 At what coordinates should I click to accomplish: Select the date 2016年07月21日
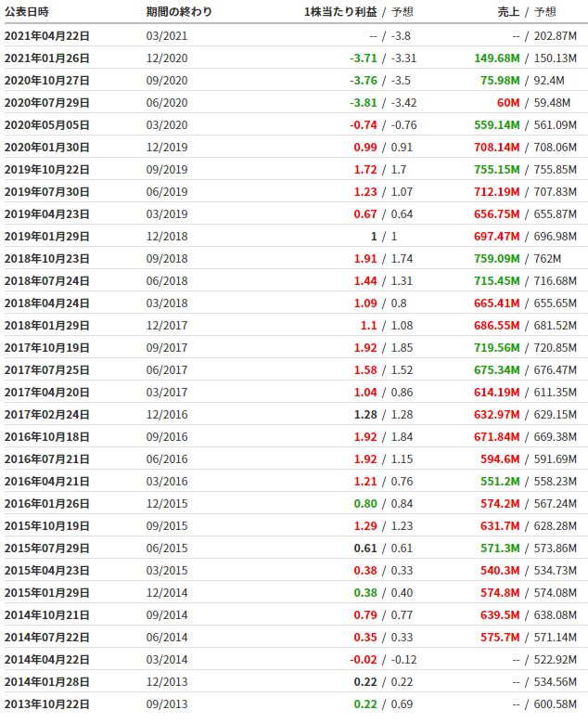point(47,459)
